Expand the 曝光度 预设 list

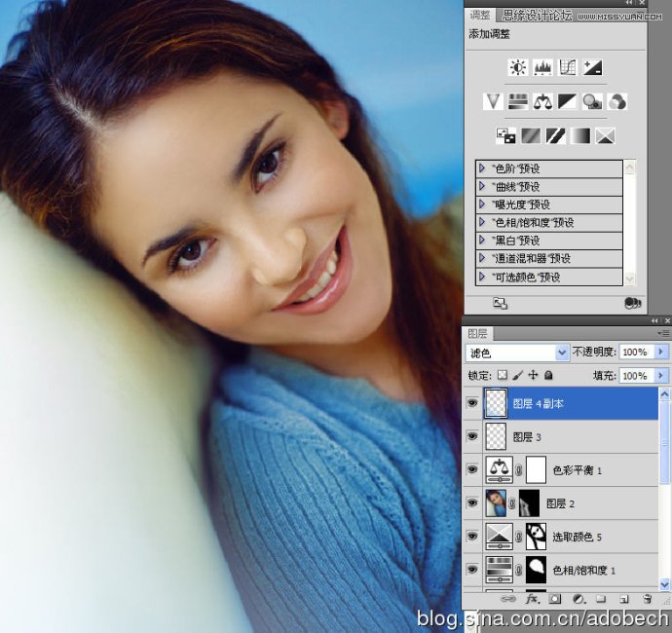pyautogui.click(x=482, y=205)
